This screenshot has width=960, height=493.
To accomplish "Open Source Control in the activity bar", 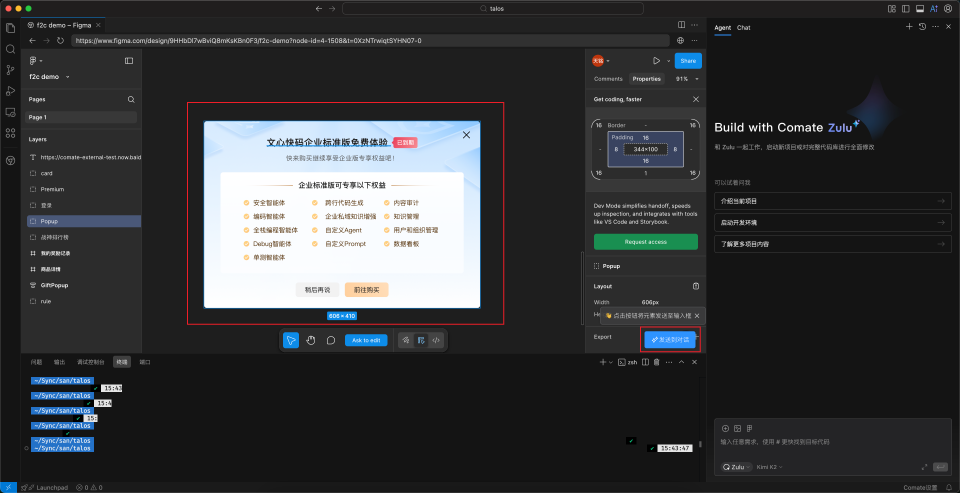I will pos(10,70).
